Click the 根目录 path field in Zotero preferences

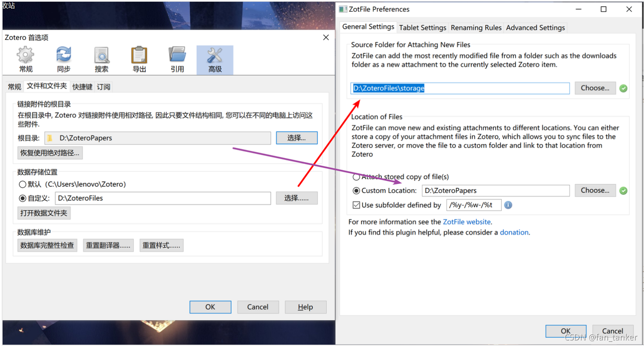pyautogui.click(x=157, y=138)
